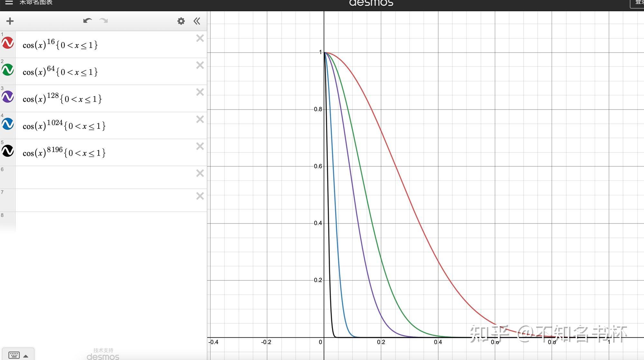Delete the cos(x)^16 expression

pyautogui.click(x=200, y=38)
